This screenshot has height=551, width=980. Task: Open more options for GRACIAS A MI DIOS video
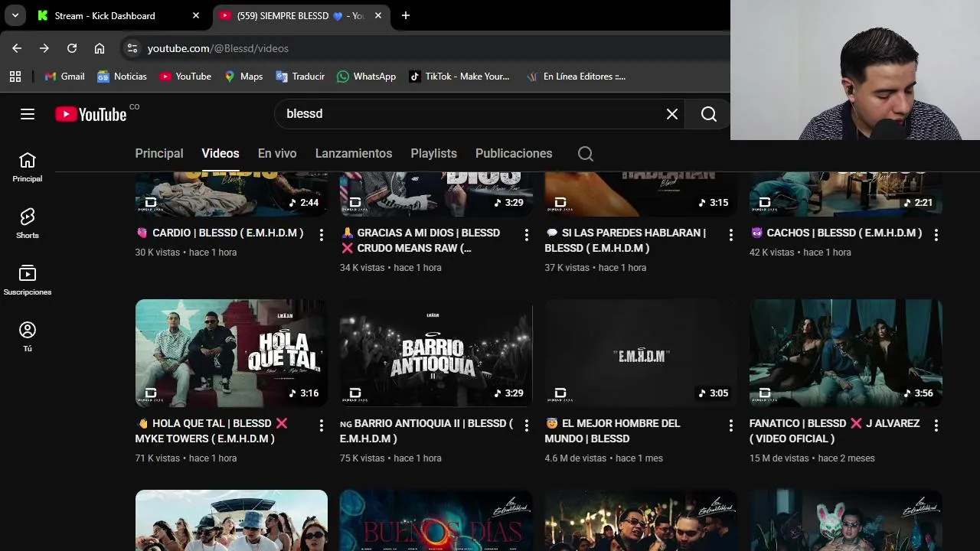pyautogui.click(x=526, y=235)
